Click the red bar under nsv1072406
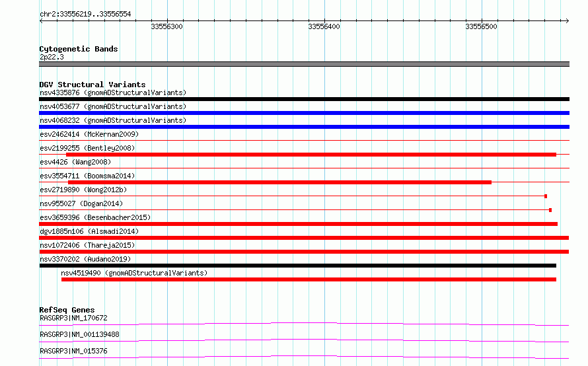Viewport: 588px width, 366px height. (x=304, y=252)
